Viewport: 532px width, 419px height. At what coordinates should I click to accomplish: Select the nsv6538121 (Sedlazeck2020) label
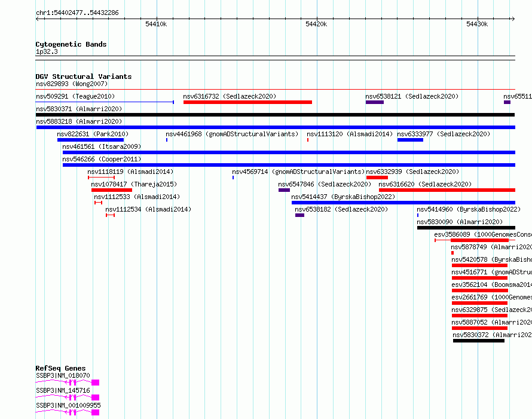click(412, 96)
